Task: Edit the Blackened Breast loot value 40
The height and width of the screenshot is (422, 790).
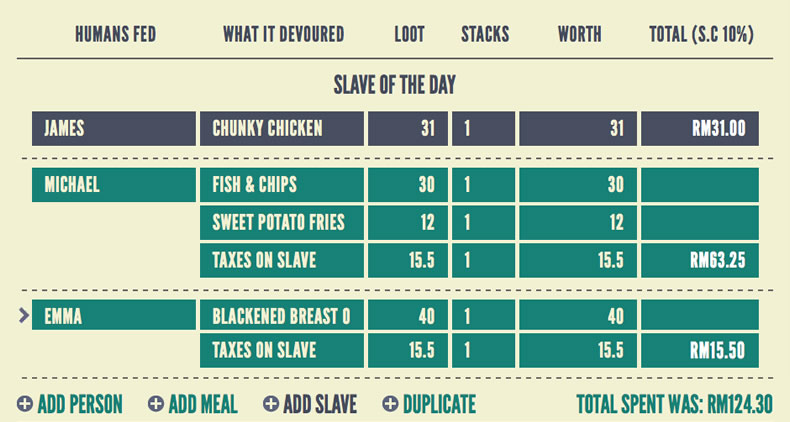Action: 408,315
